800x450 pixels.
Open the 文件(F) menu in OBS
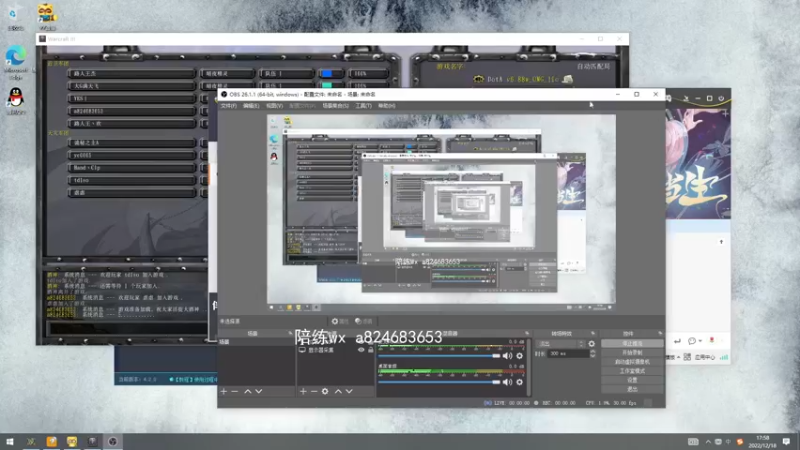click(x=229, y=106)
